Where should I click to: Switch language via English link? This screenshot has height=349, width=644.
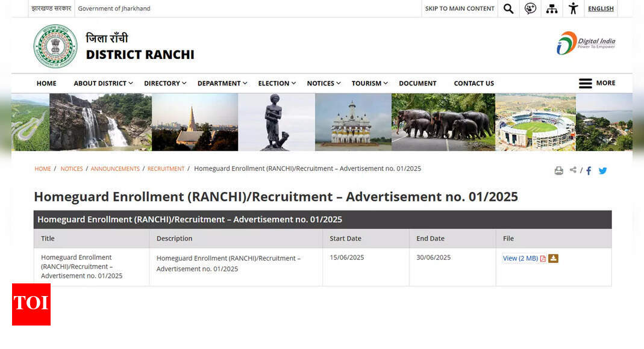click(x=601, y=8)
